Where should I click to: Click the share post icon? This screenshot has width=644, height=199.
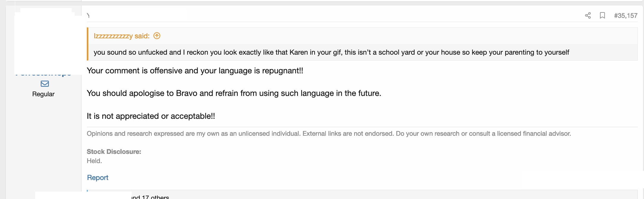point(588,15)
